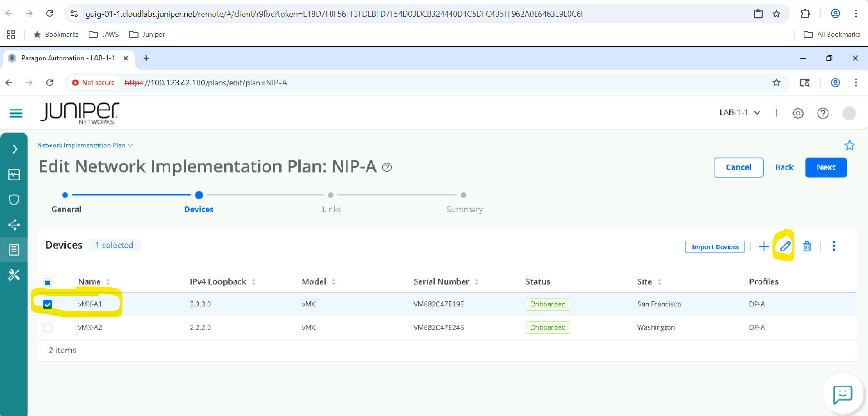Click the Next button
This screenshot has height=416, width=868.
pos(825,167)
